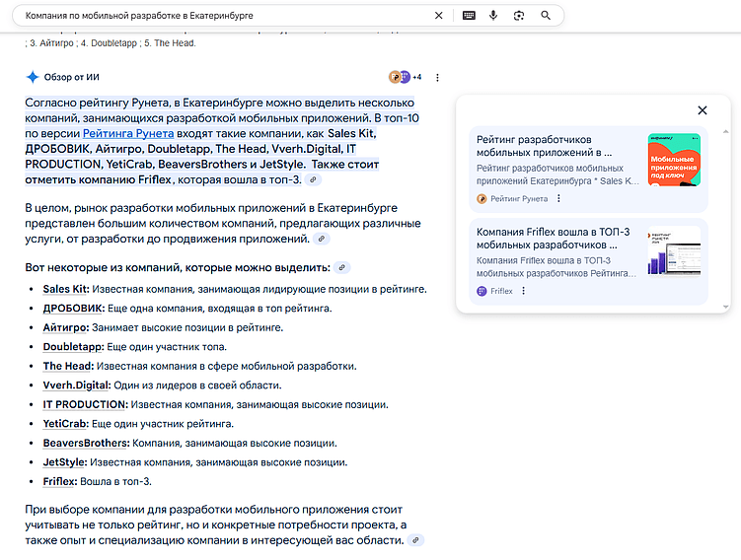Click the side panel scroll down arrow

[x=726, y=307]
